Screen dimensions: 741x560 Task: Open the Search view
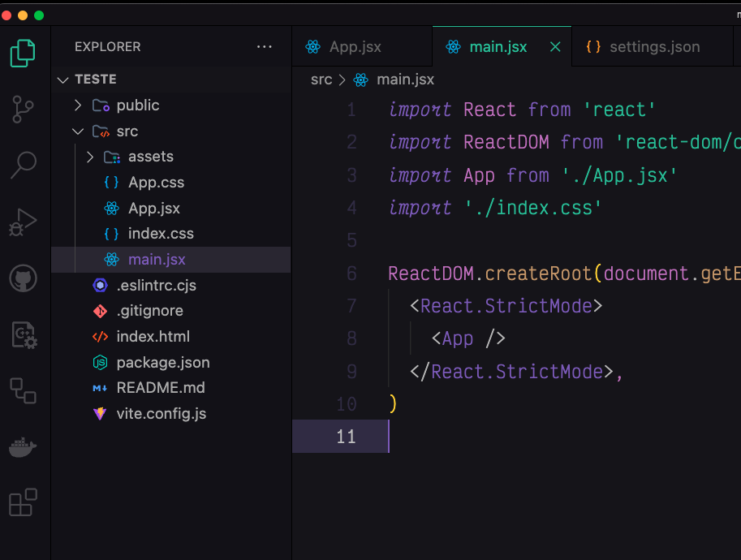(23, 165)
